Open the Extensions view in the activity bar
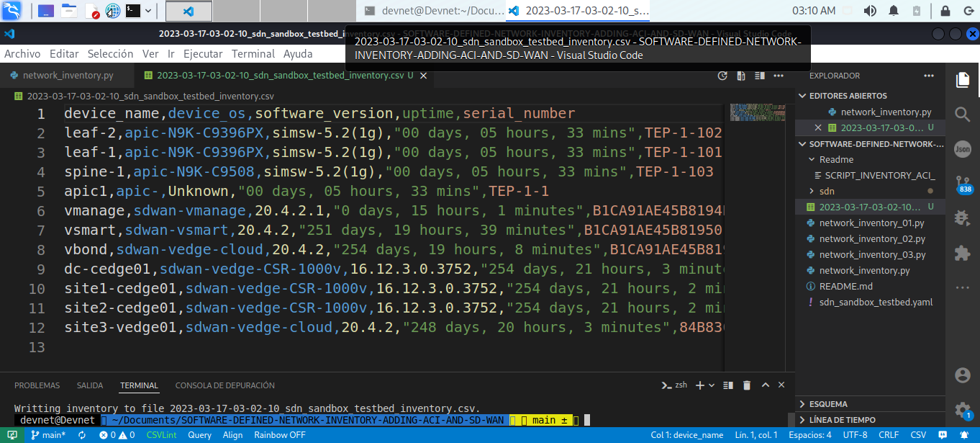980x443 pixels. coord(962,253)
